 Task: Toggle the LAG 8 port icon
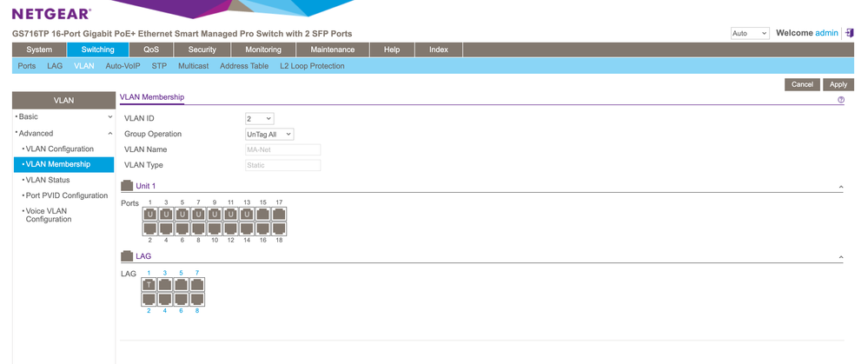click(x=197, y=299)
